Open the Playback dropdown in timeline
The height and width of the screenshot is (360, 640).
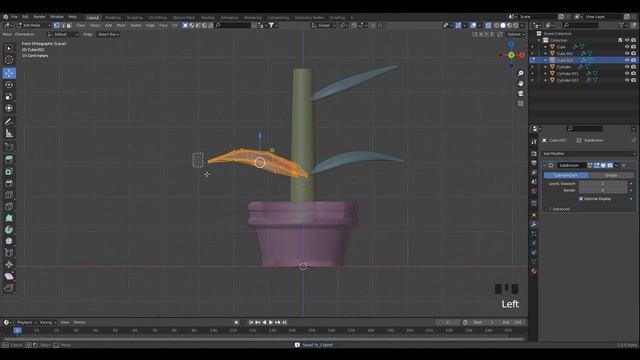[27, 322]
